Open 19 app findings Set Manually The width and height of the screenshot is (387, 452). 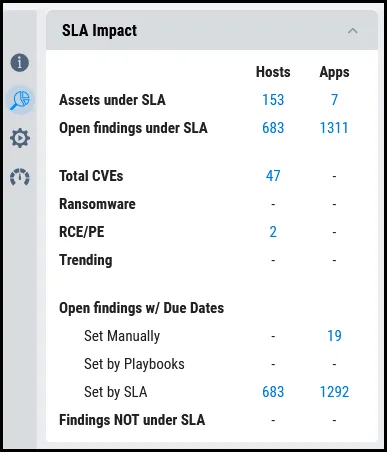334,336
